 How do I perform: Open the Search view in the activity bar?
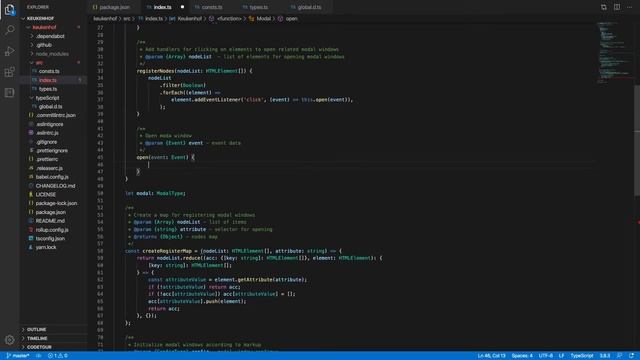tap(9, 30)
